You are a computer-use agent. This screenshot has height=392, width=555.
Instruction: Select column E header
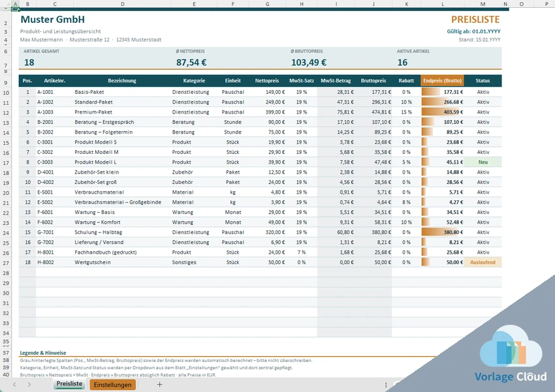point(194,4)
